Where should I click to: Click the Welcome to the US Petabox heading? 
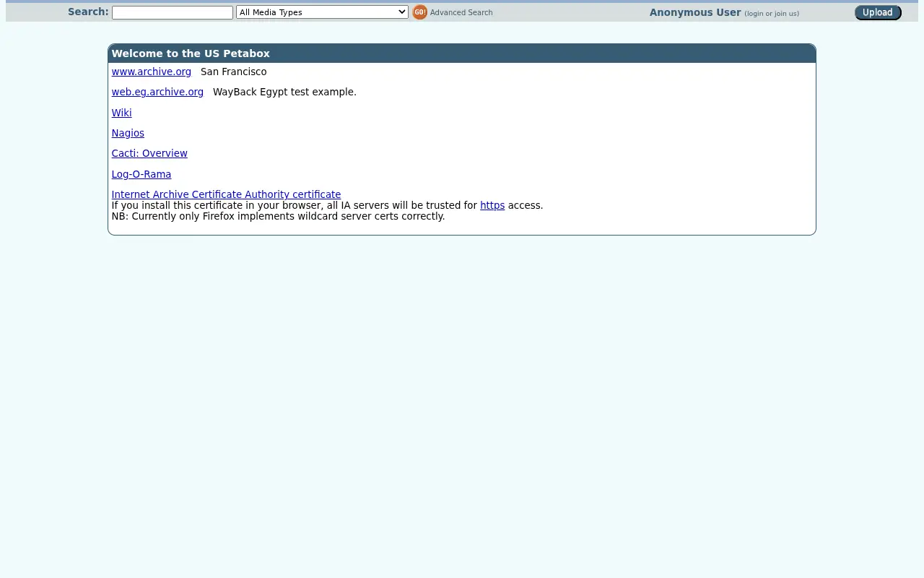click(x=191, y=53)
